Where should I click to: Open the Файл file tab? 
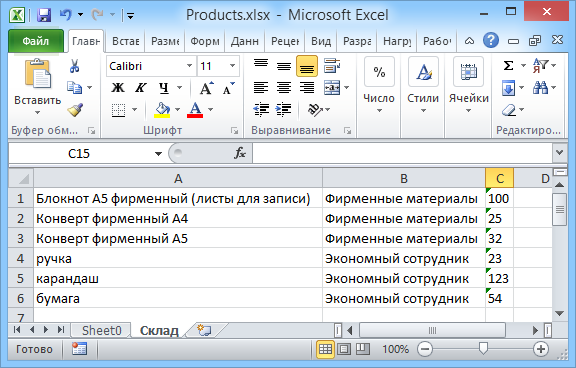[x=36, y=41]
